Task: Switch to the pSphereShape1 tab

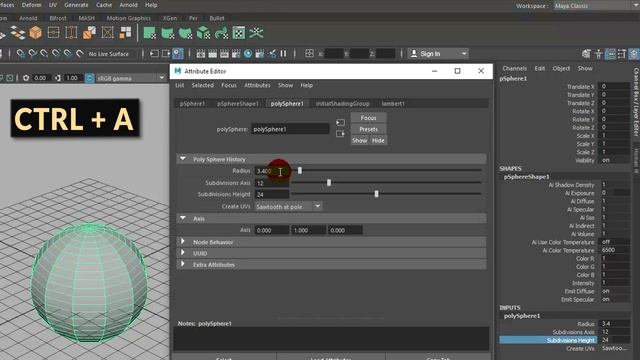Action: [x=238, y=104]
